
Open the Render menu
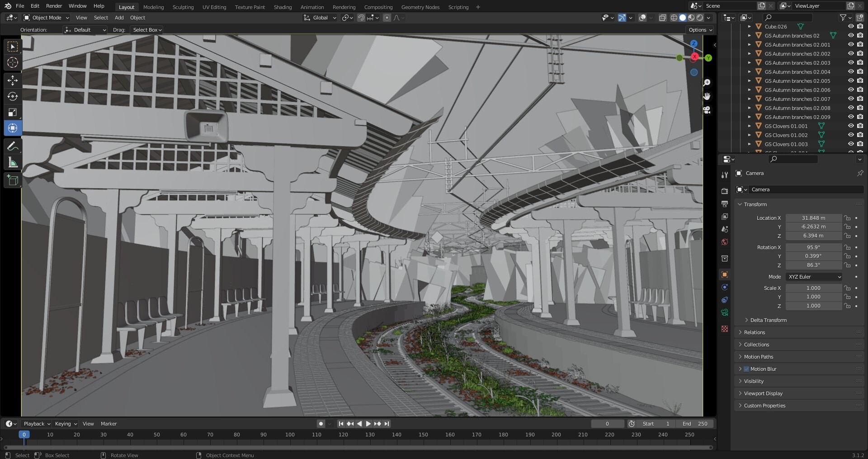point(54,6)
